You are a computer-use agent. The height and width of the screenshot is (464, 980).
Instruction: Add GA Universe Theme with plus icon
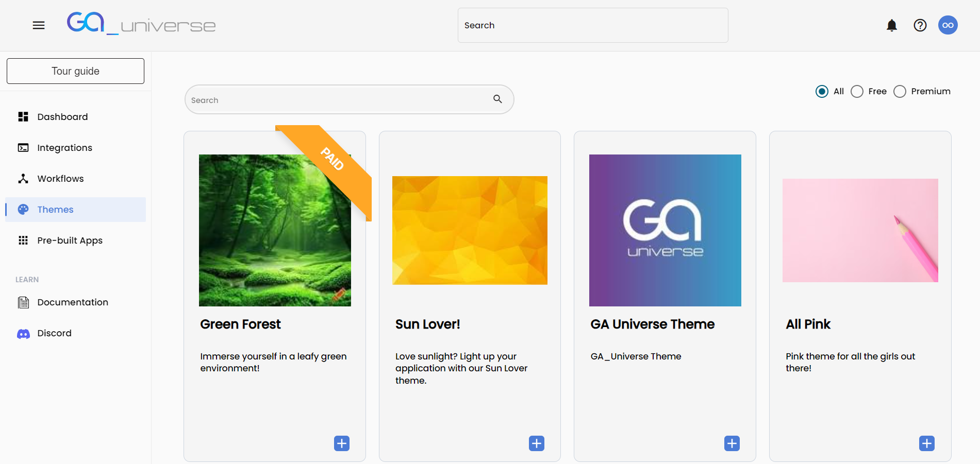[732, 443]
